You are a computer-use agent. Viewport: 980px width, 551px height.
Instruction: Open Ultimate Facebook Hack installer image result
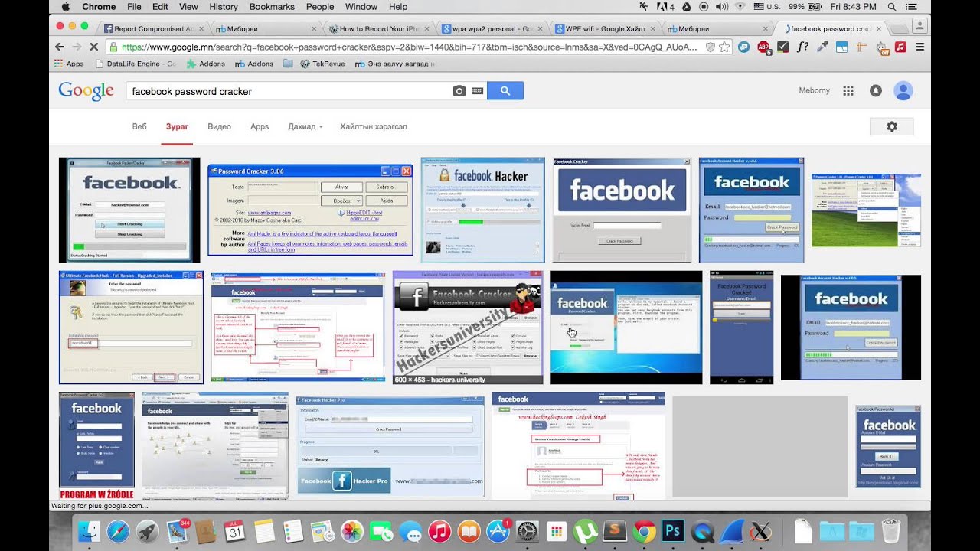131,328
